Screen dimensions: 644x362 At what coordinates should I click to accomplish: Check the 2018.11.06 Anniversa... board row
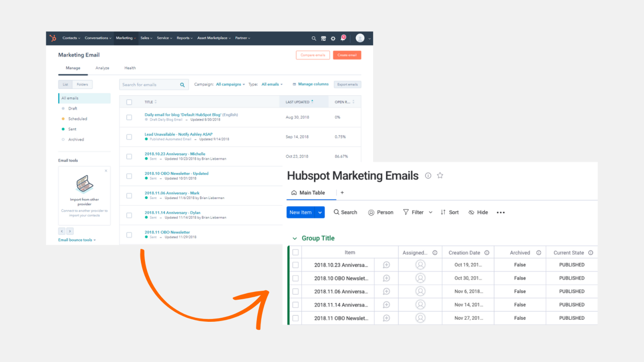(x=296, y=292)
